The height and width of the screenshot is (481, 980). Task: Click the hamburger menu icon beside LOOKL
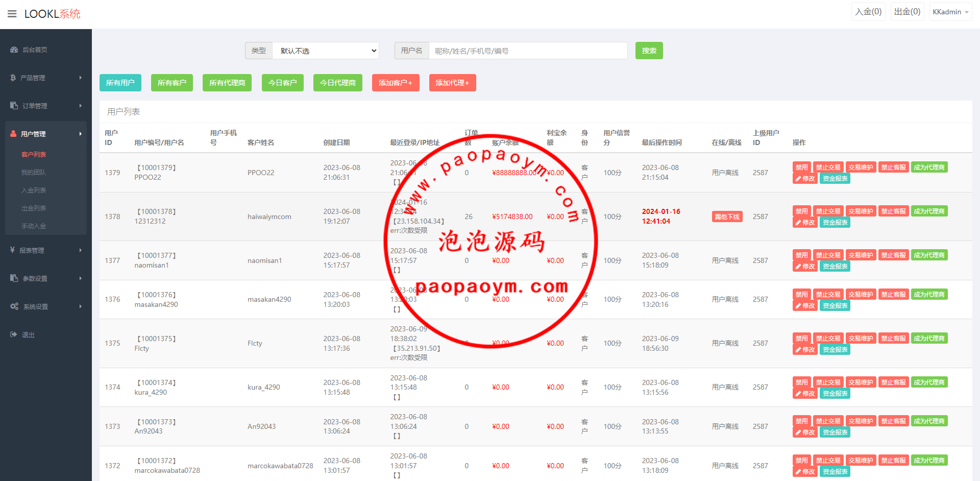tap(12, 14)
